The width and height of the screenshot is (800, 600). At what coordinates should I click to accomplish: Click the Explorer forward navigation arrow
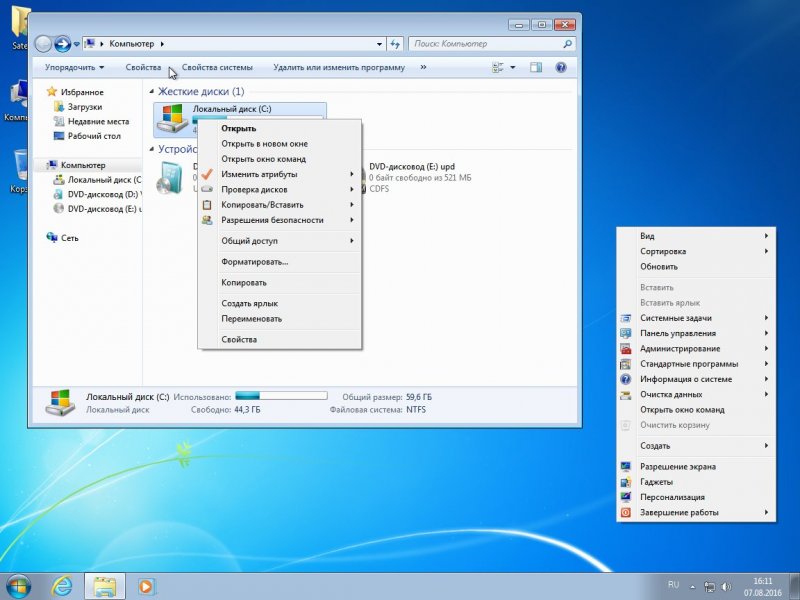pos(63,44)
